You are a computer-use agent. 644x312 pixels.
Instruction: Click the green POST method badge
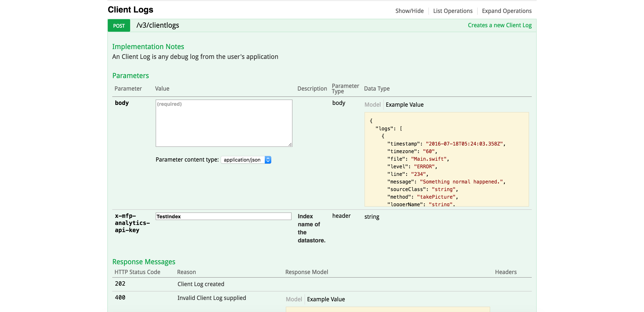119,26
